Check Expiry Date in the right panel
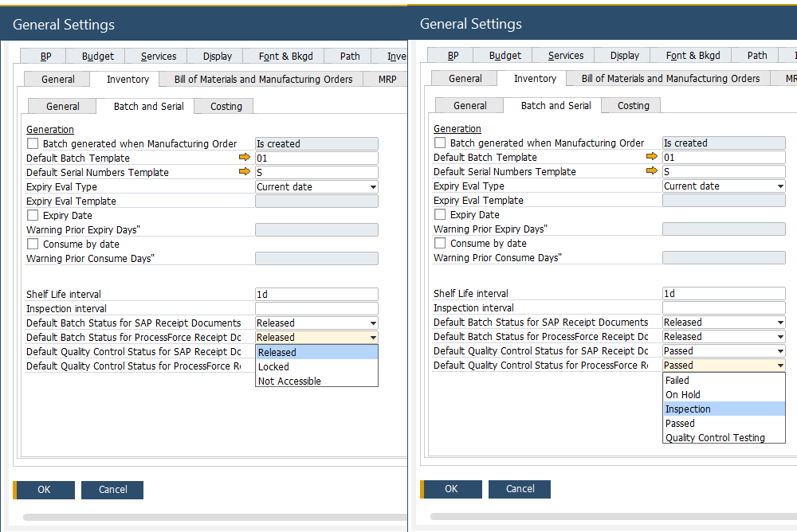Image resolution: width=797 pixels, height=532 pixels. point(438,214)
